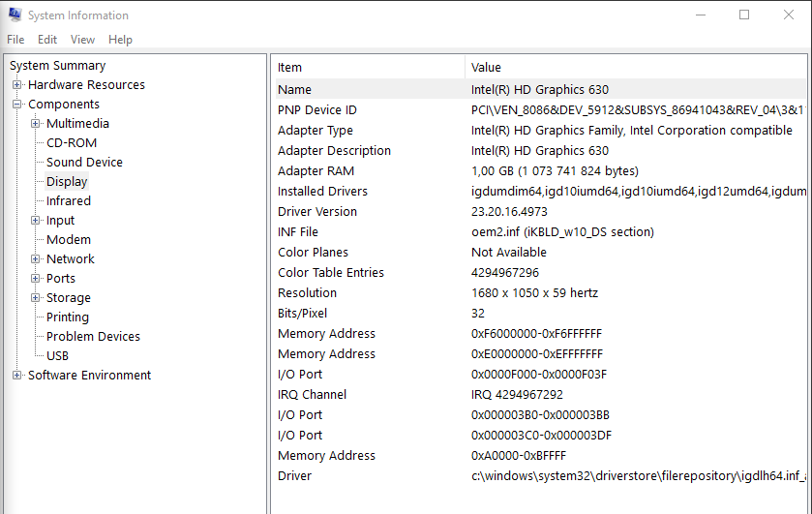Select Problem Devices in the tree
812x514 pixels.
pos(93,336)
